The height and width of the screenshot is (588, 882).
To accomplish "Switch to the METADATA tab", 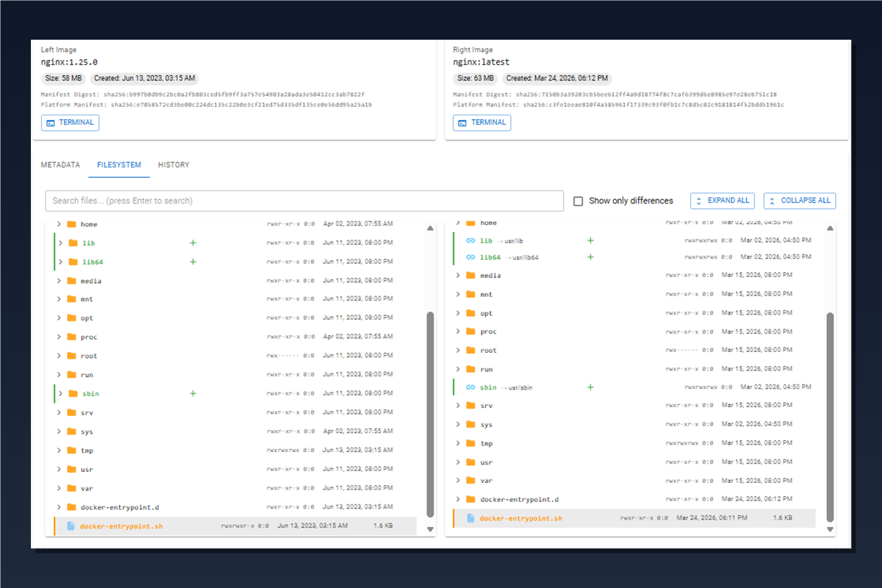I will pyautogui.click(x=60, y=165).
